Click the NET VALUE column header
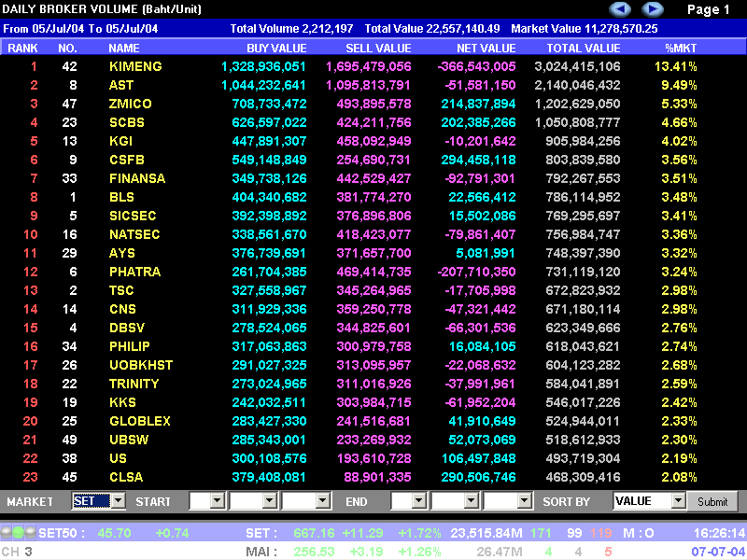This screenshot has width=747, height=560. tap(486, 49)
